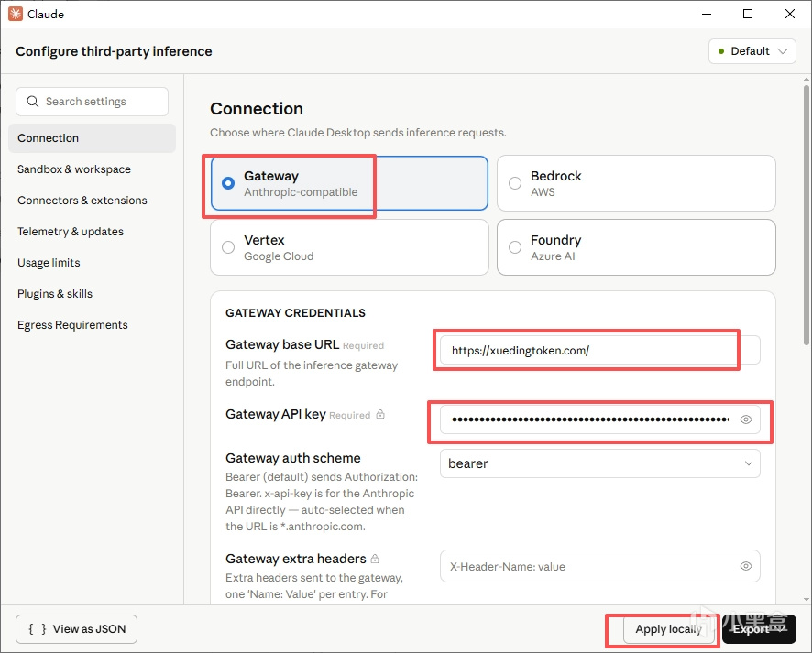Click the Export button
Screen dimensions: 812x653
[759, 629]
